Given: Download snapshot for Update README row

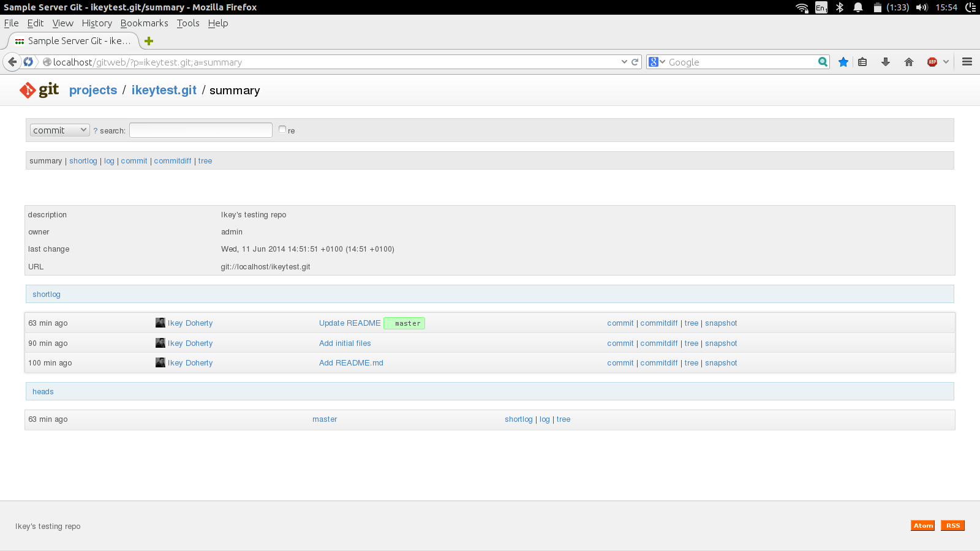Looking at the screenshot, I should (721, 323).
